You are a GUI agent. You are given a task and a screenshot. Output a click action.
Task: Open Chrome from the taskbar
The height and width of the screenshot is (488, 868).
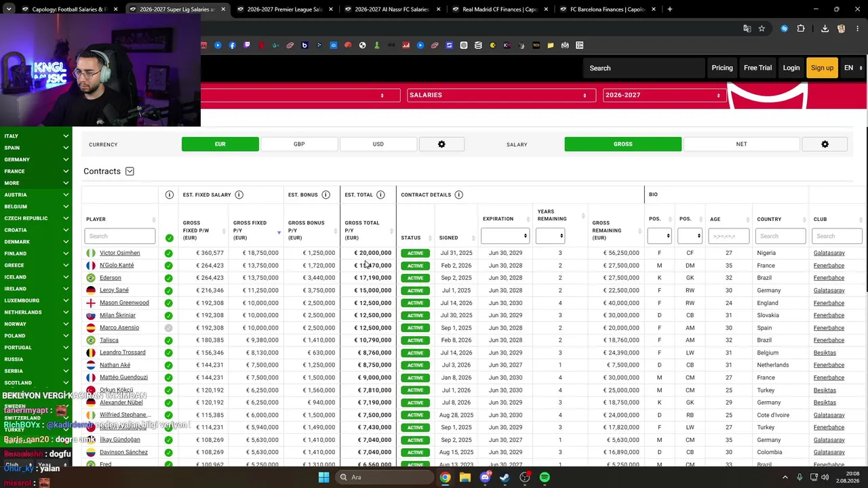(x=445, y=477)
